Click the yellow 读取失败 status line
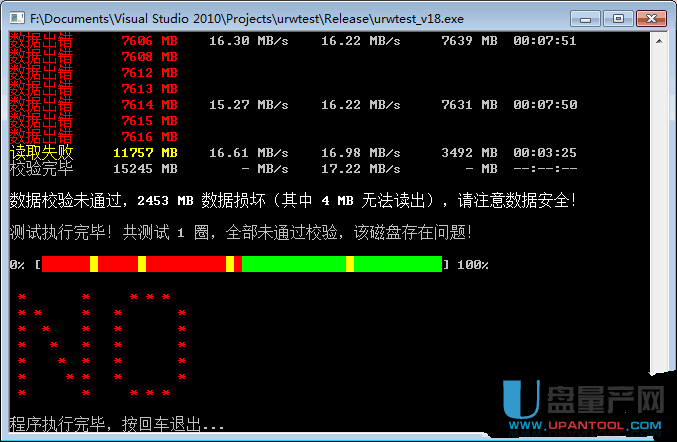677x442 pixels. click(41, 152)
